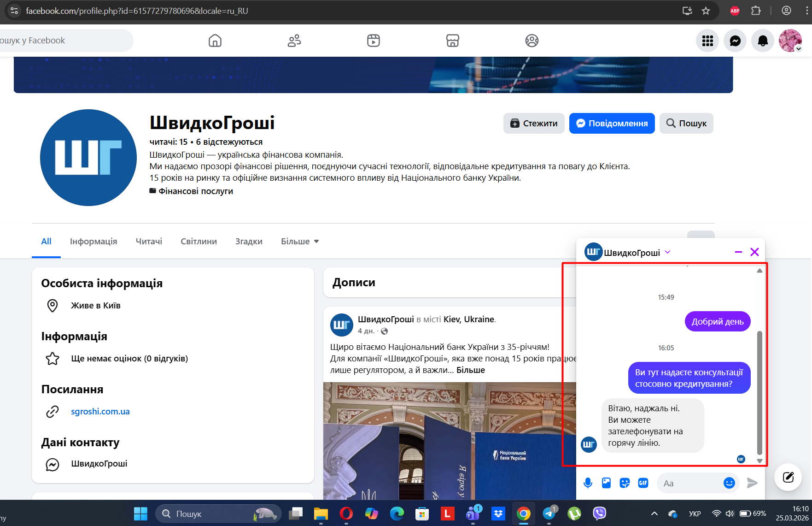This screenshot has height=526, width=812.
Task: Pick a GIF in the chat toolbar
Action: 643,483
